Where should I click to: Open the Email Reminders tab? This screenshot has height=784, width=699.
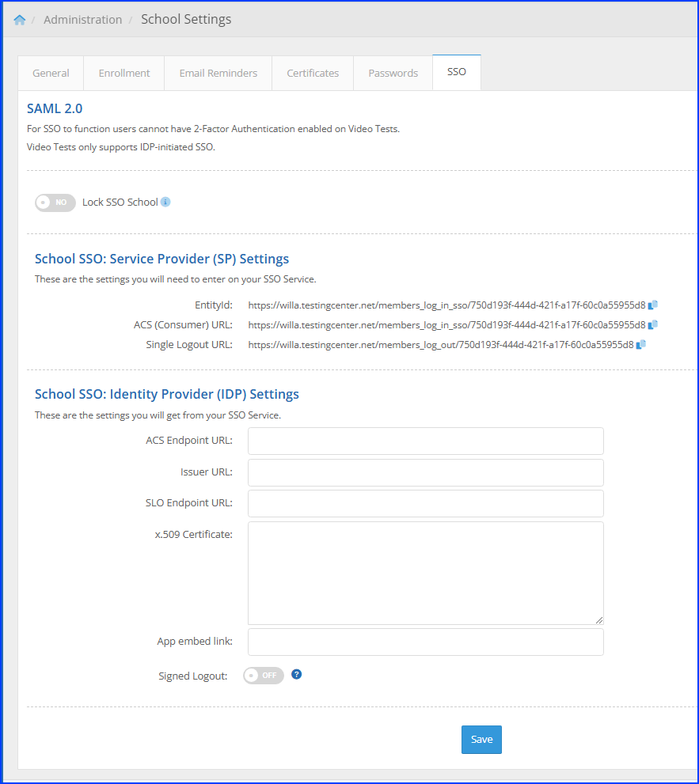pos(218,73)
